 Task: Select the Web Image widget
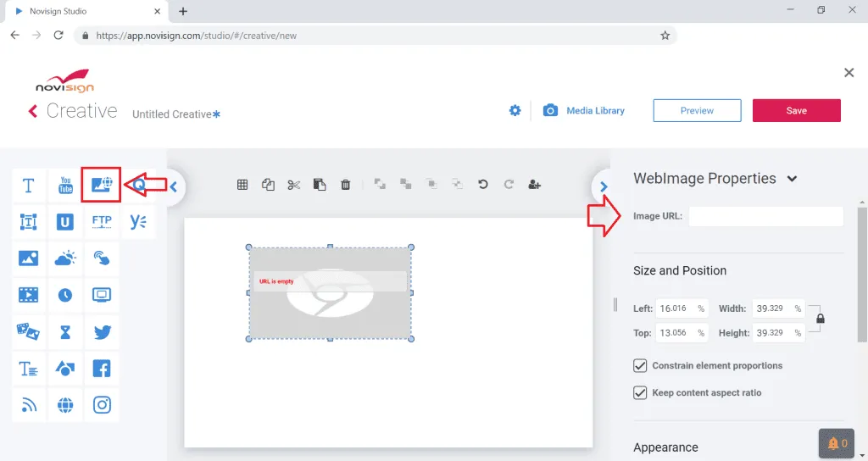(x=102, y=186)
